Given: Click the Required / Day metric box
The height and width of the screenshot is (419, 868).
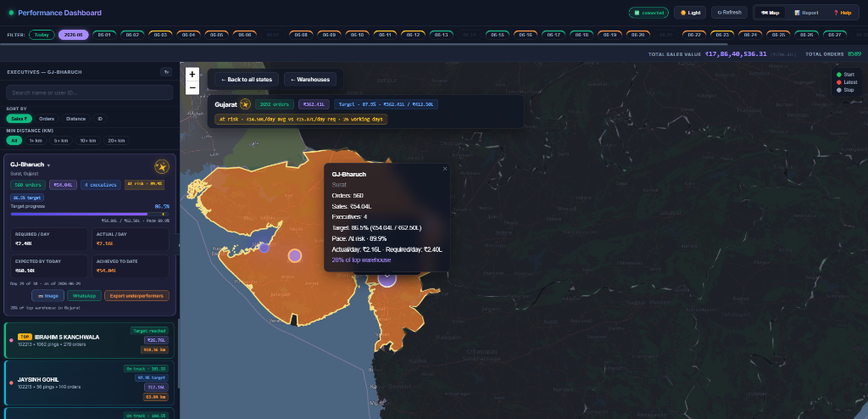Looking at the screenshot, I should [x=48, y=239].
